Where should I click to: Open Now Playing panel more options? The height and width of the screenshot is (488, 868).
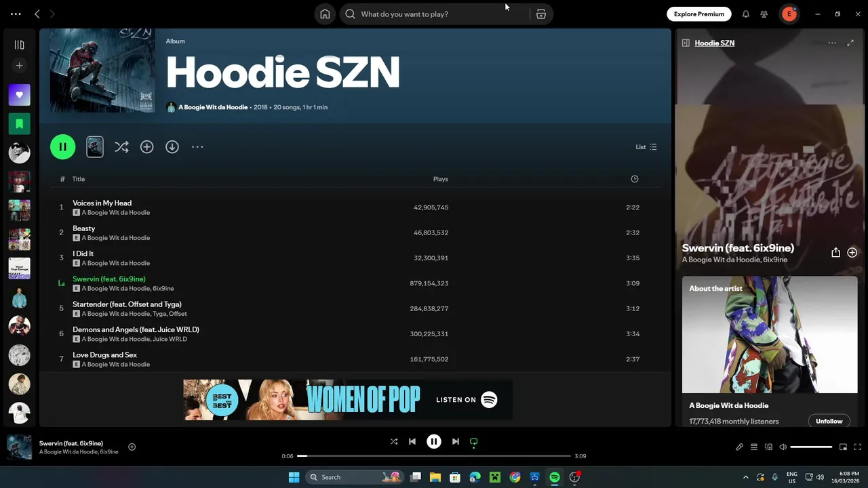pyautogui.click(x=832, y=43)
